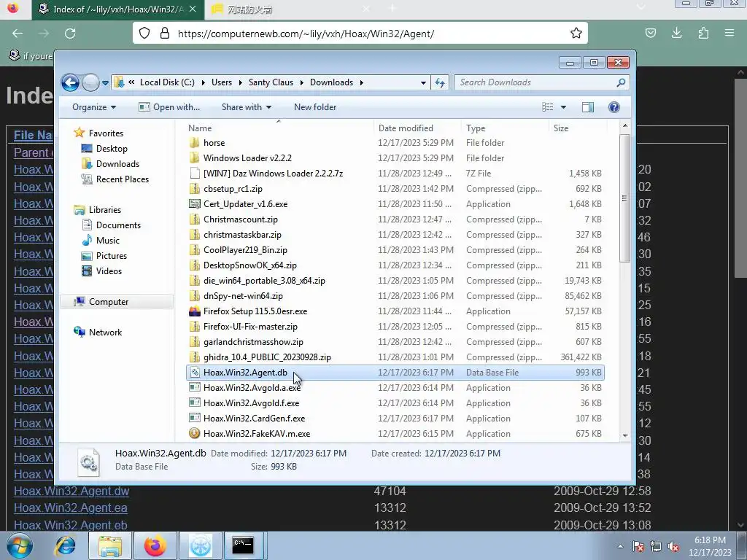Expand arrow after Santy Claus breadcrumb

[x=301, y=82]
